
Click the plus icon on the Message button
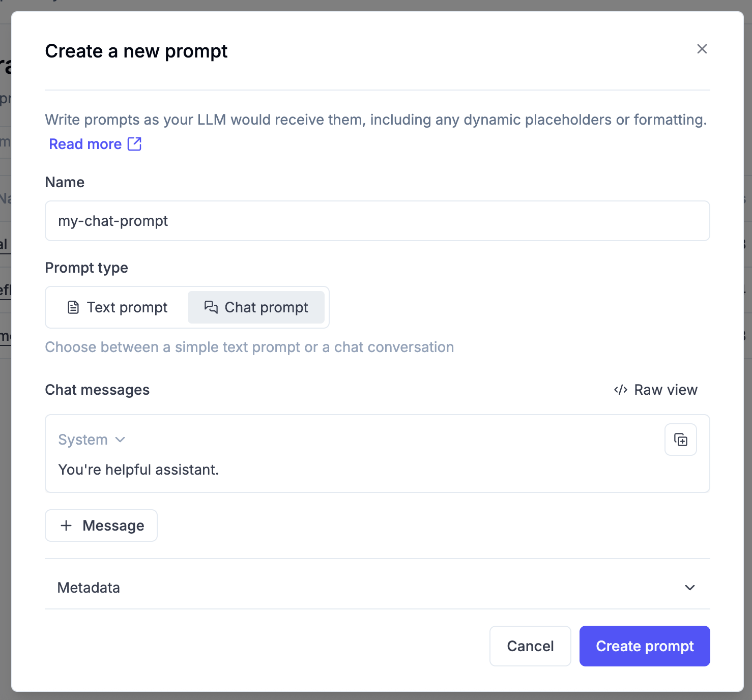click(x=66, y=526)
